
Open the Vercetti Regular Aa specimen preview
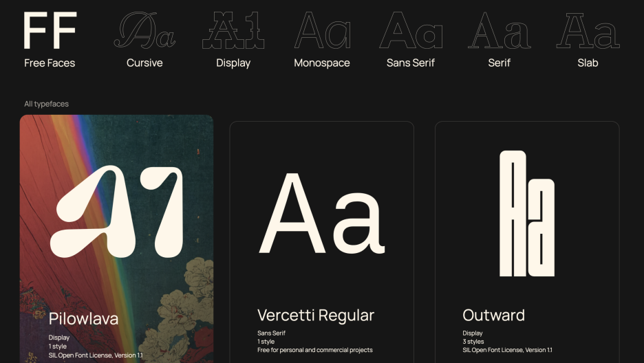point(321,213)
